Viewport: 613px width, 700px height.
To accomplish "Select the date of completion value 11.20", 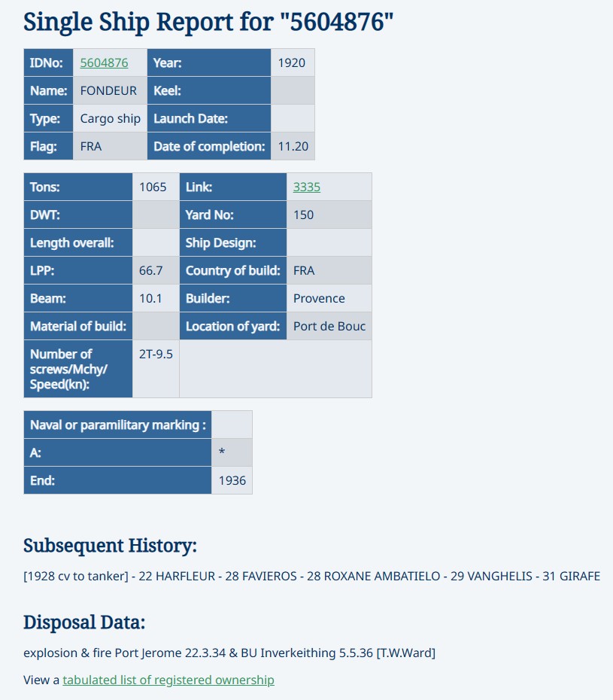I will pos(293,147).
